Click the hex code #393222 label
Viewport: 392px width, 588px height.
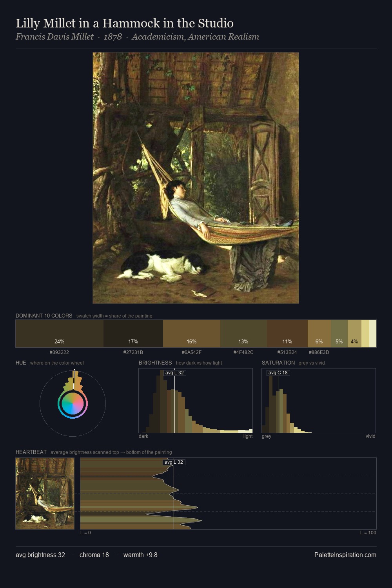coord(59,352)
